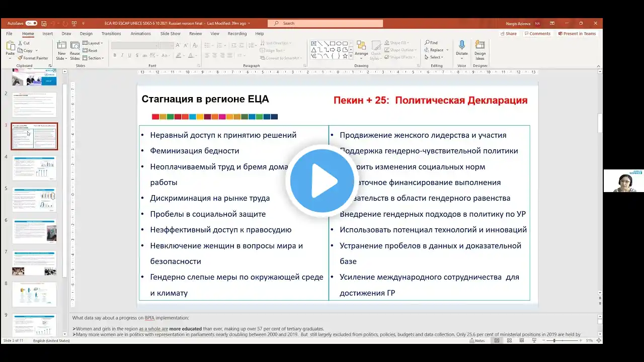Open the File menu

tap(9, 34)
